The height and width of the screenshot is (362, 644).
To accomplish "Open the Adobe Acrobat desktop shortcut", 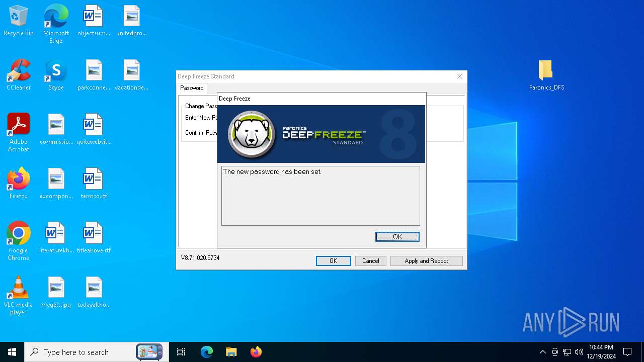I will click(19, 133).
